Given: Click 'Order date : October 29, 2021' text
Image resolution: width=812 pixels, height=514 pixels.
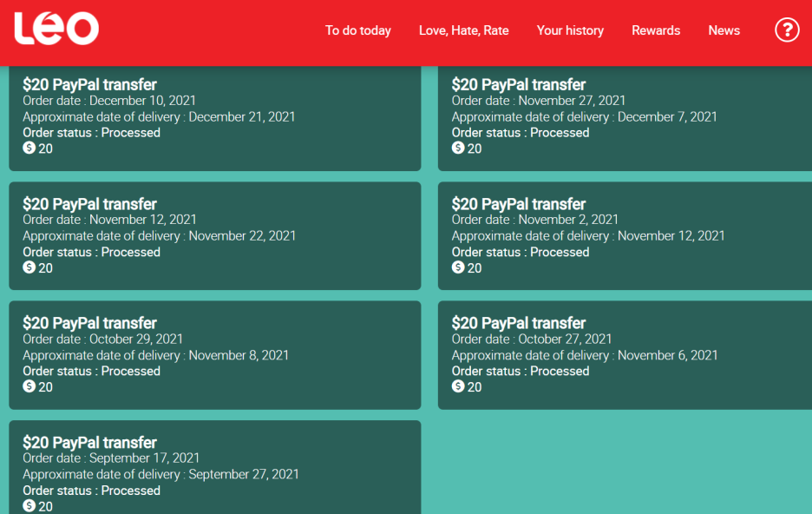Looking at the screenshot, I should point(102,339).
